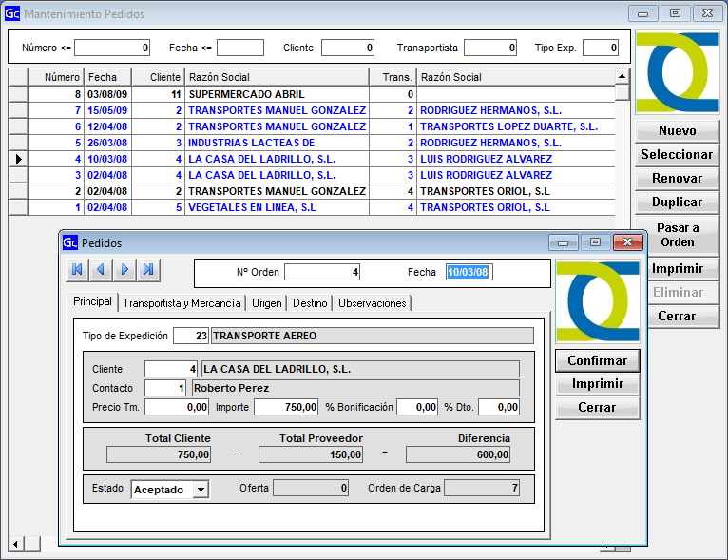This screenshot has width=728, height=560.
Task: Go to previous record arrow
Action: point(101,270)
